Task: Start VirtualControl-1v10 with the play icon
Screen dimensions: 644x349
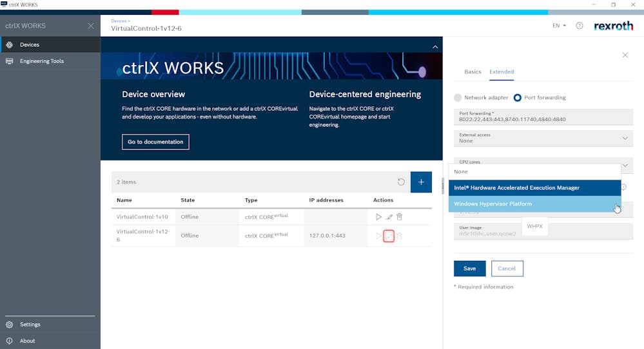Action: 378,217
